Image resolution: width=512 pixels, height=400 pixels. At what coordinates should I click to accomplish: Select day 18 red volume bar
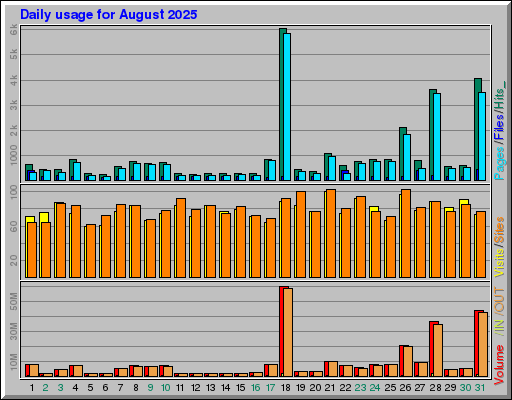point(282,332)
